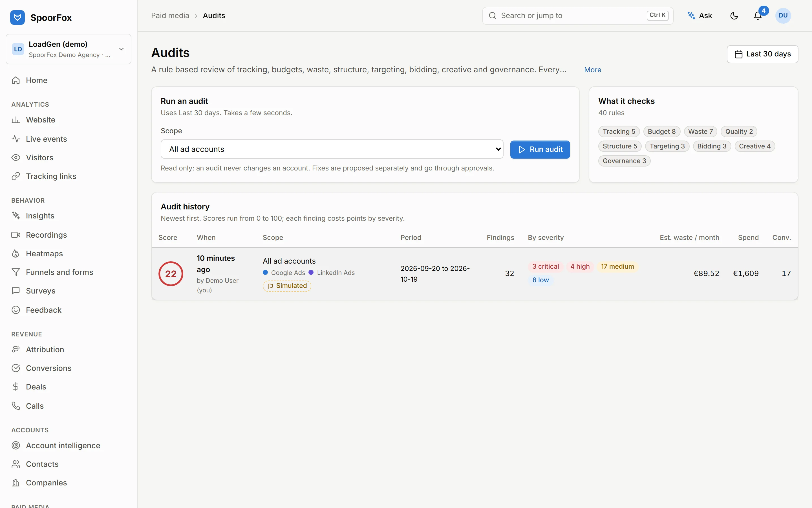This screenshot has width=812, height=508.
Task: Open the 10 minutes ago audit row
Action: 475,274
